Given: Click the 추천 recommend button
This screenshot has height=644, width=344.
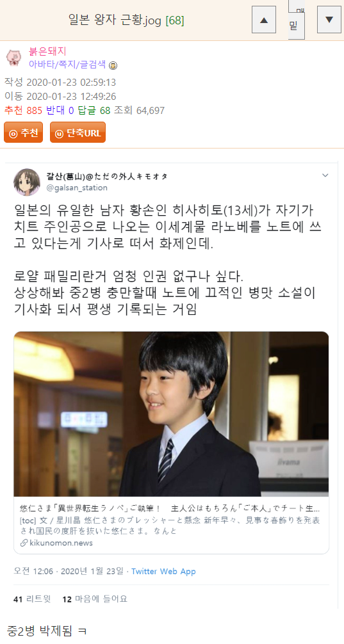Looking at the screenshot, I should 24,133.
